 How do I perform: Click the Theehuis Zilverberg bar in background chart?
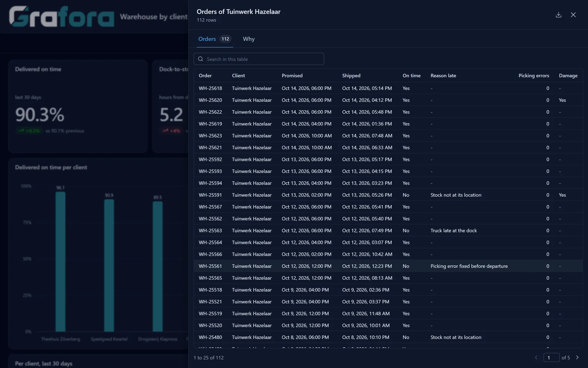60,262
